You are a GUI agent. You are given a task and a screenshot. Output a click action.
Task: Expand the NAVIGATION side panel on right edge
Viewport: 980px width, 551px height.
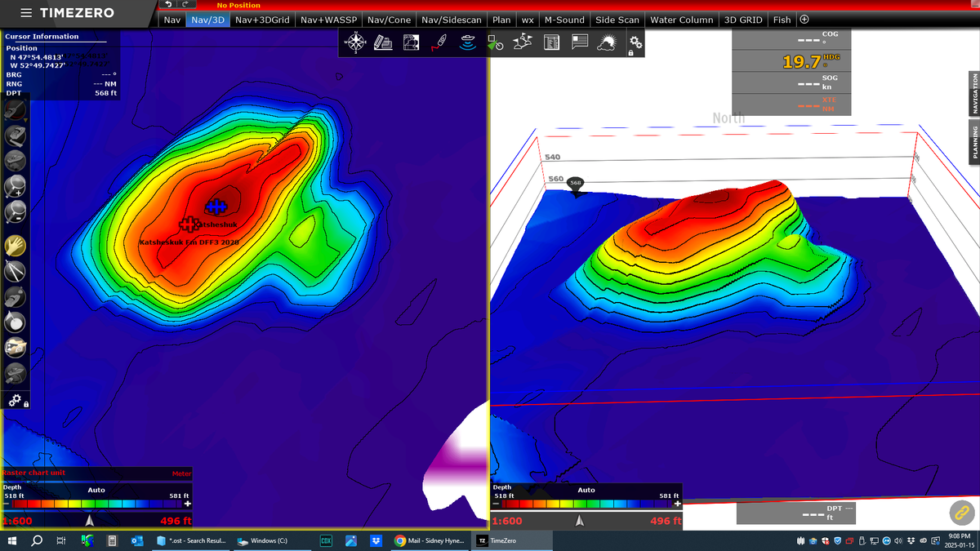tap(973, 94)
